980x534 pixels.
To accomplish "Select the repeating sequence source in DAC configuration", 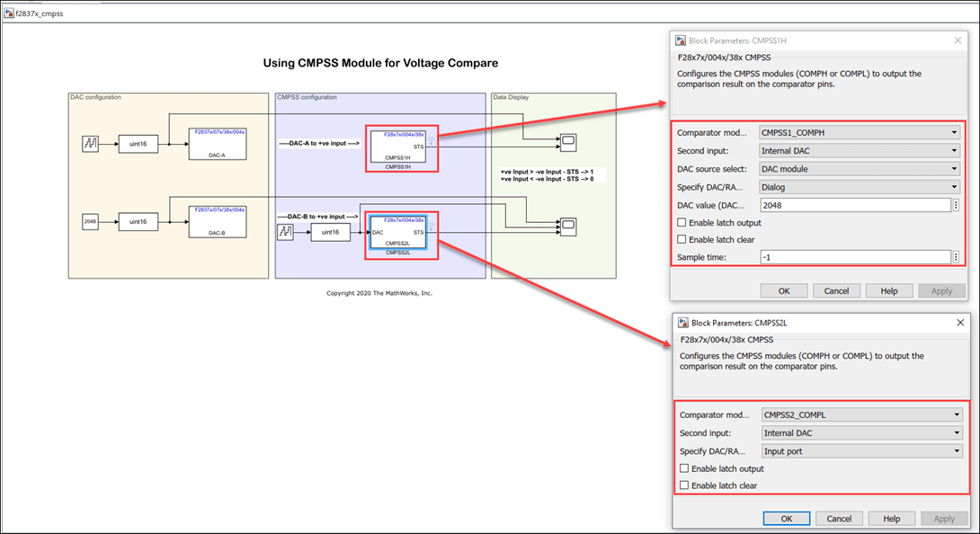I will pos(91,144).
